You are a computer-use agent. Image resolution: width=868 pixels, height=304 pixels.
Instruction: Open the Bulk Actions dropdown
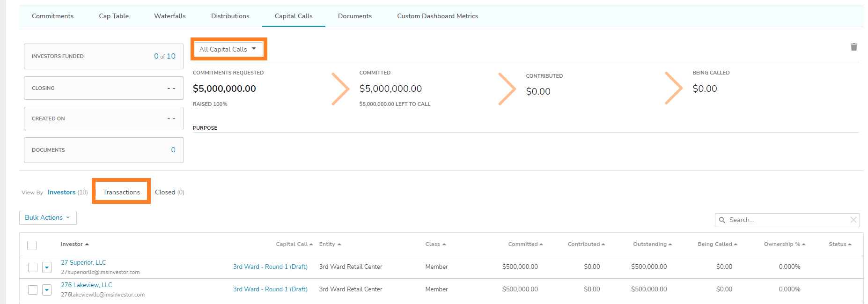(48, 217)
